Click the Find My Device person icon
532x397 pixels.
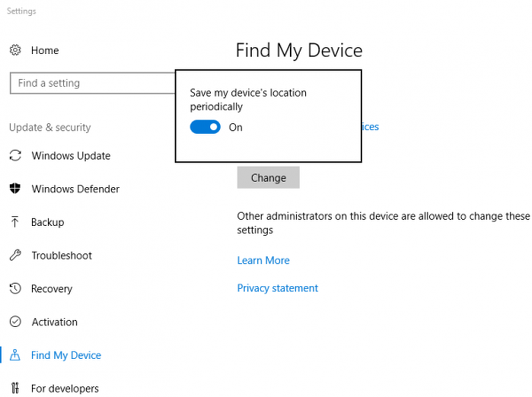coord(15,355)
